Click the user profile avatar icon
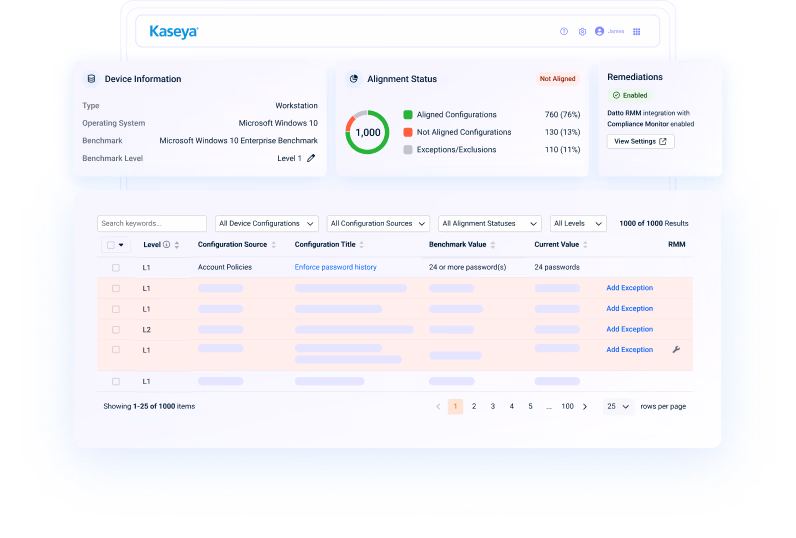 (600, 31)
